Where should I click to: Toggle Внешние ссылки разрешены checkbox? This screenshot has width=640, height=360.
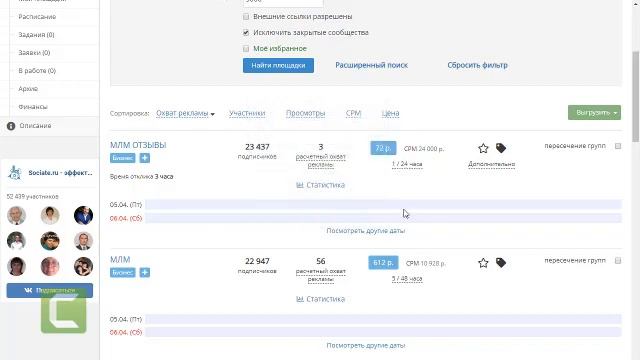coord(246,17)
